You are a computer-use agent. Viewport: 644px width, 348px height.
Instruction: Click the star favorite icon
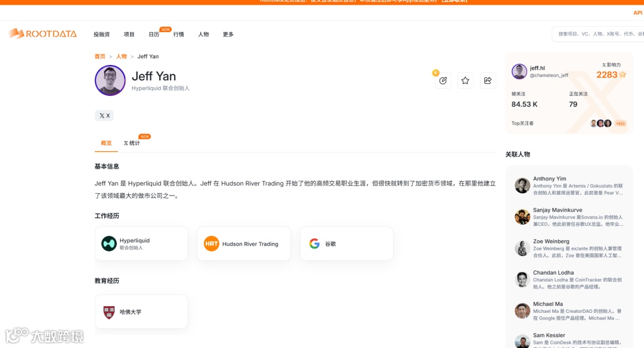point(465,80)
